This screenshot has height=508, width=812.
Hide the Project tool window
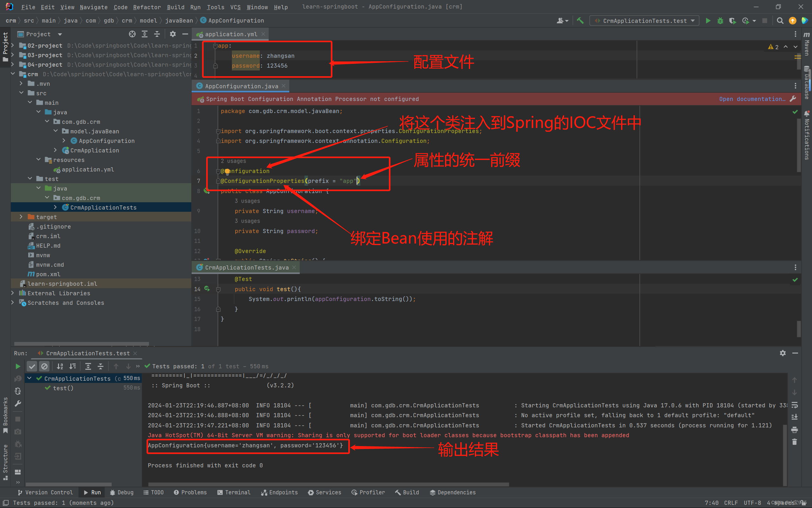[185, 34]
